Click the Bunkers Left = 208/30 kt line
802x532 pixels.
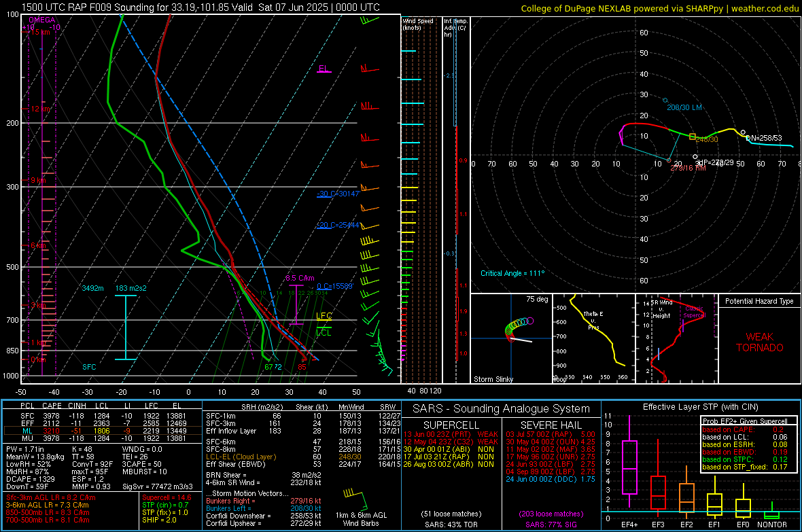click(x=264, y=508)
